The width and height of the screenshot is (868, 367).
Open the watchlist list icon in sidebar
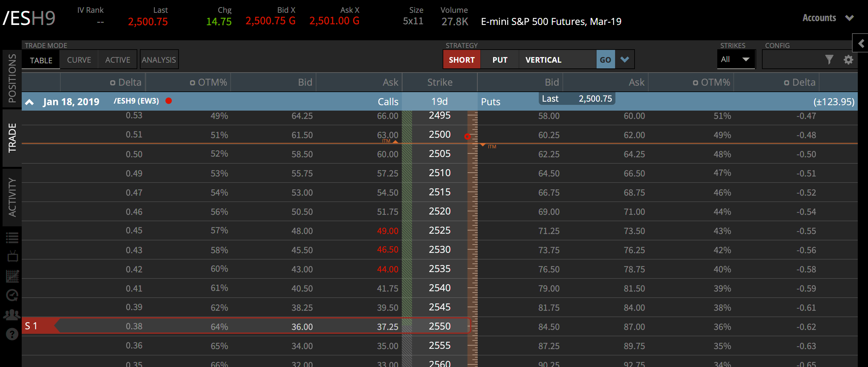tap(12, 238)
